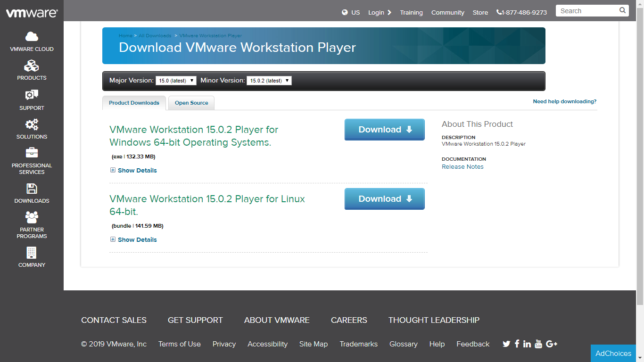Image resolution: width=644 pixels, height=362 pixels.
Task: Expand Show Details for Linux 64-bit
Action: click(133, 240)
